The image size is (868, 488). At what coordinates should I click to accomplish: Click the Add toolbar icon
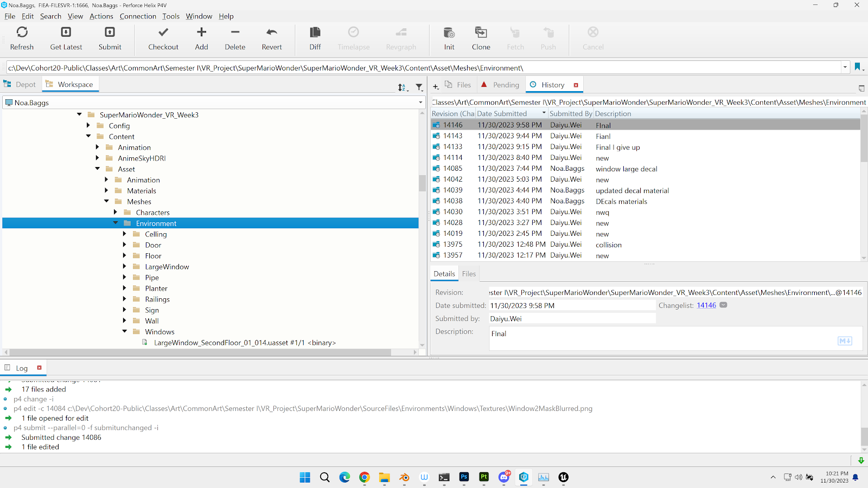click(202, 33)
